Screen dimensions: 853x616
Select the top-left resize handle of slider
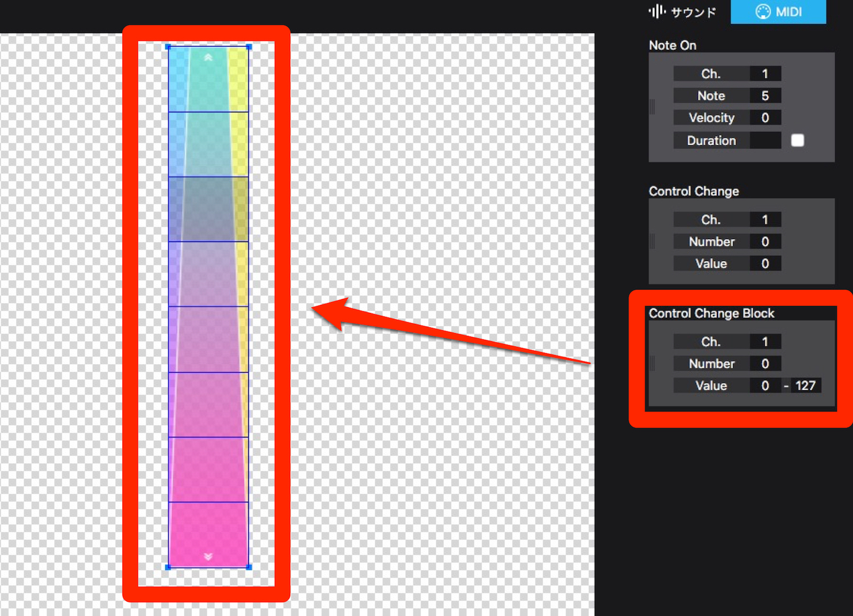pos(168,47)
